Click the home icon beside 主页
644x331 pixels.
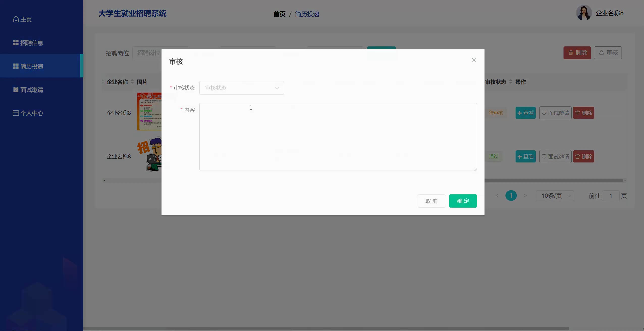click(x=16, y=19)
